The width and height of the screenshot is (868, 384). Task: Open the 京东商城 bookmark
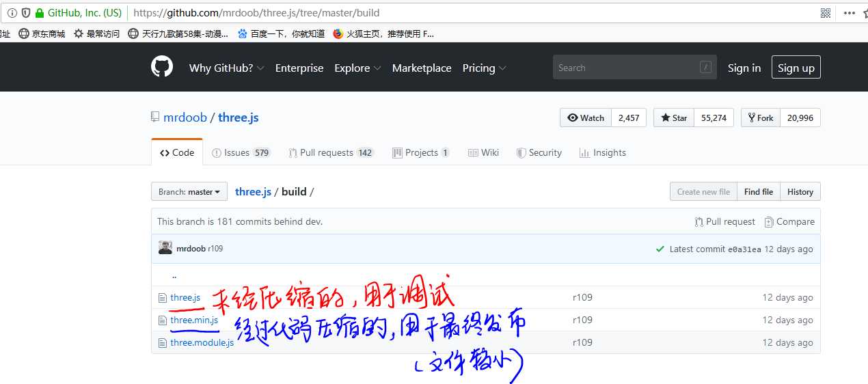pos(42,33)
